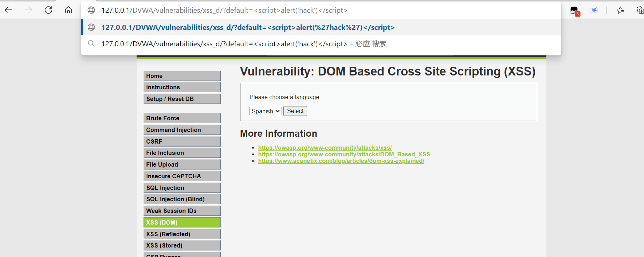Click the browser forward arrow
This screenshot has width=644, height=257.
pos(28,10)
